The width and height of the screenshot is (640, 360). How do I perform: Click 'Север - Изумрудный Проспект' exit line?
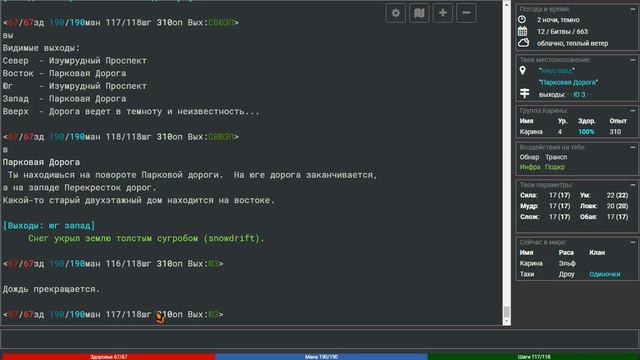pyautogui.click(x=75, y=61)
